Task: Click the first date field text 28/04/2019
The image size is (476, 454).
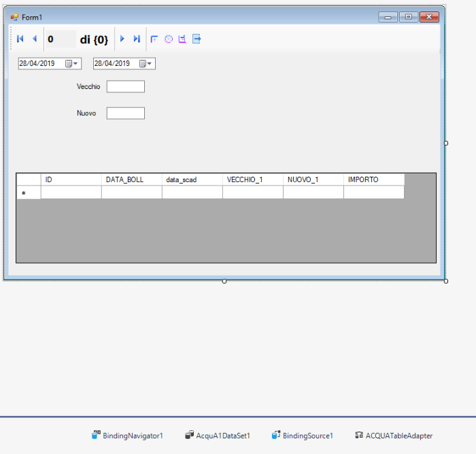Action: click(x=37, y=63)
